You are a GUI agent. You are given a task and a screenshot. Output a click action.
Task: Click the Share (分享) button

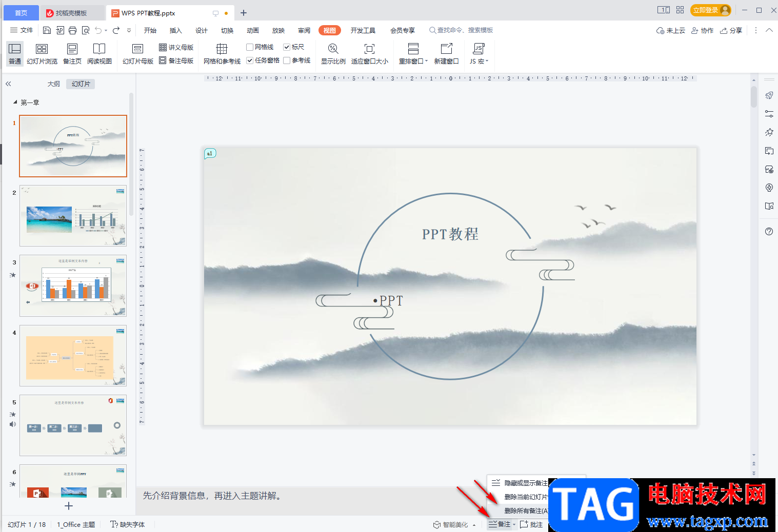(x=731, y=30)
